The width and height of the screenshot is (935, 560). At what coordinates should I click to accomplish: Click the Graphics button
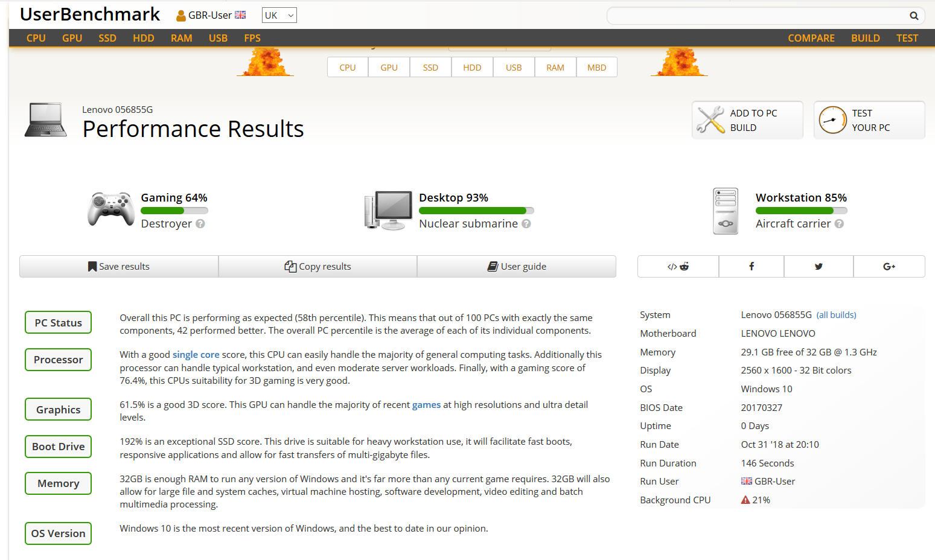tap(58, 410)
